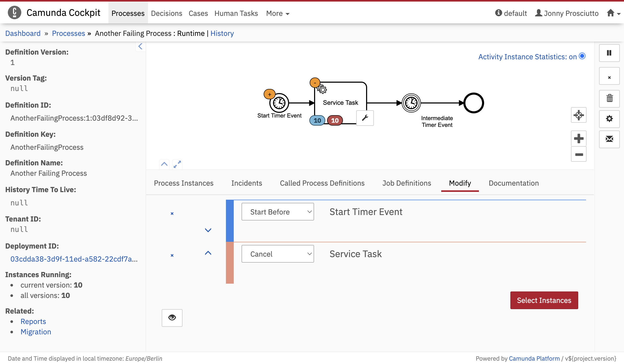Screen dimensions: 624x364
Task: Open the Start Before instruction type dropdown
Action: 278,212
